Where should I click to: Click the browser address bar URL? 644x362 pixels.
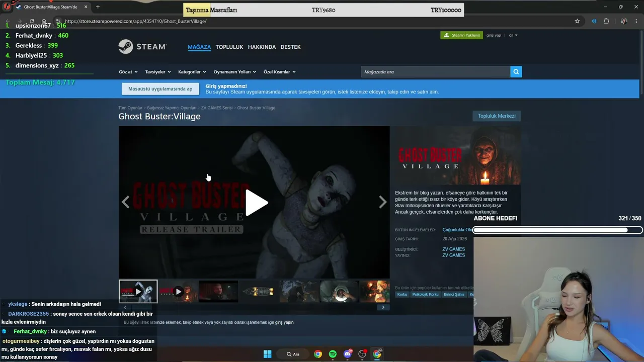[x=136, y=21]
